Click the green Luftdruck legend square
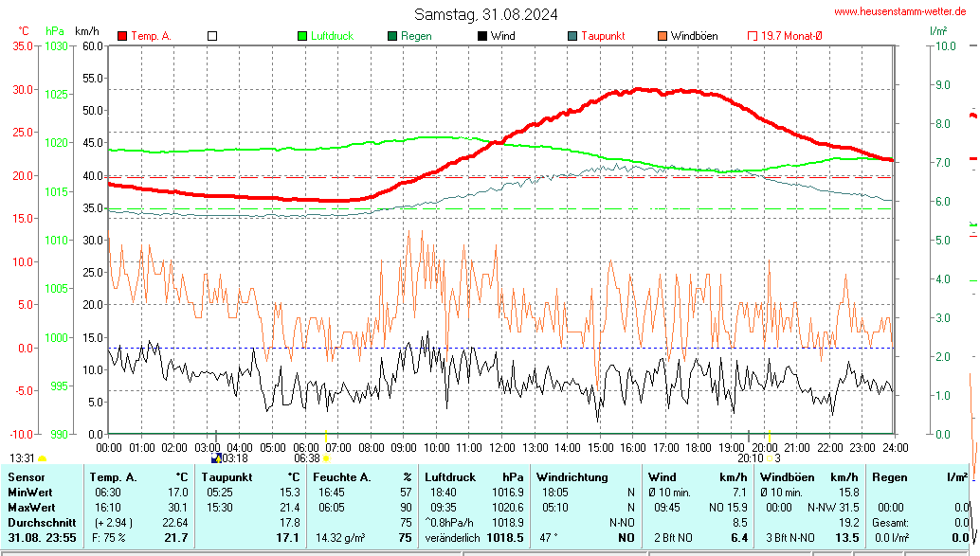This screenshot has height=556, width=980. 302,36
